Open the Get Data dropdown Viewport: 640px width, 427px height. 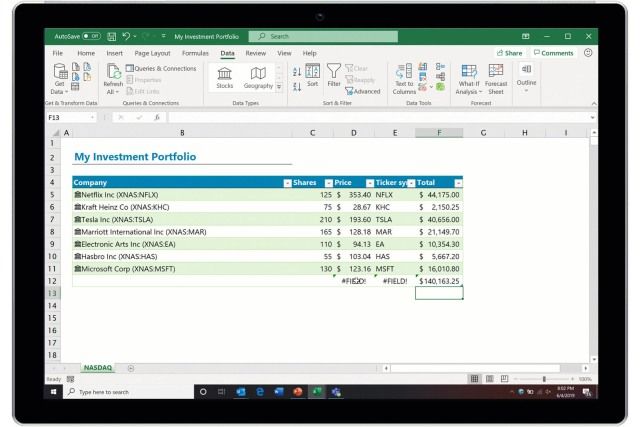coord(60,78)
